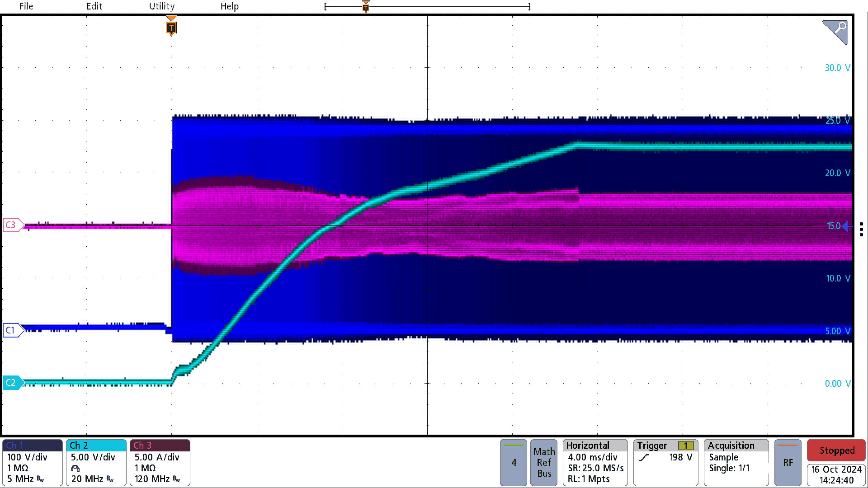Click the Ch 1 bandwidth limit icon
Viewport: 868px width, 488px height.
(x=41, y=479)
